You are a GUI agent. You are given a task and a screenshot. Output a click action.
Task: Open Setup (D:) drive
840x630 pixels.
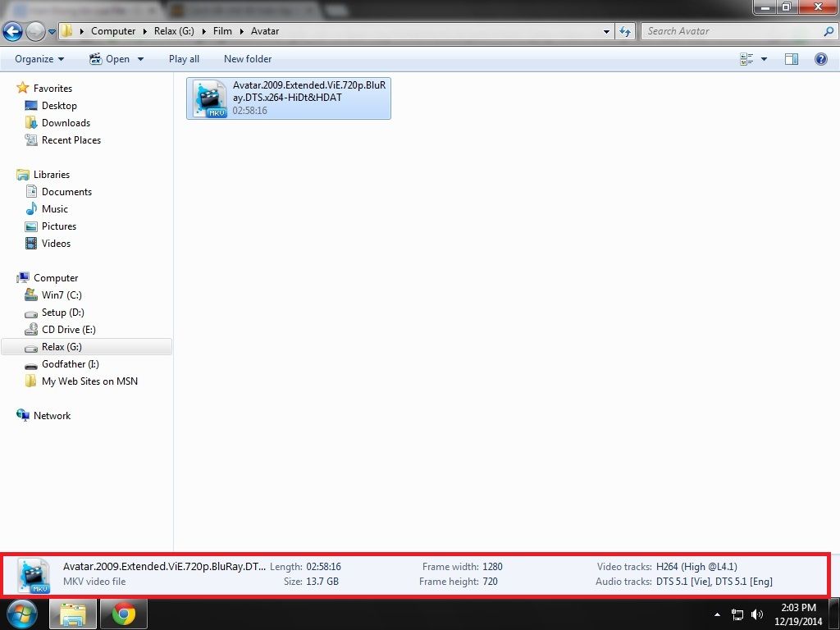[62, 313]
